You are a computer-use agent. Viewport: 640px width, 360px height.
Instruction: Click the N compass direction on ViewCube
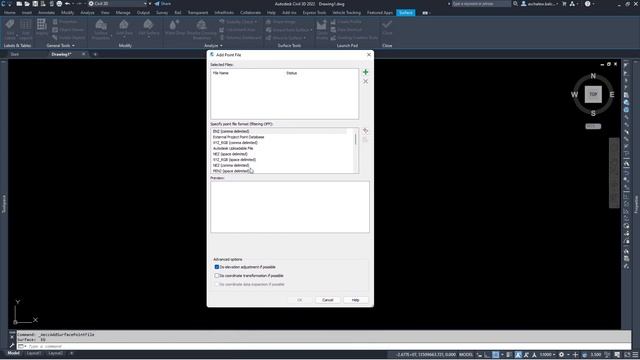coord(593,76)
